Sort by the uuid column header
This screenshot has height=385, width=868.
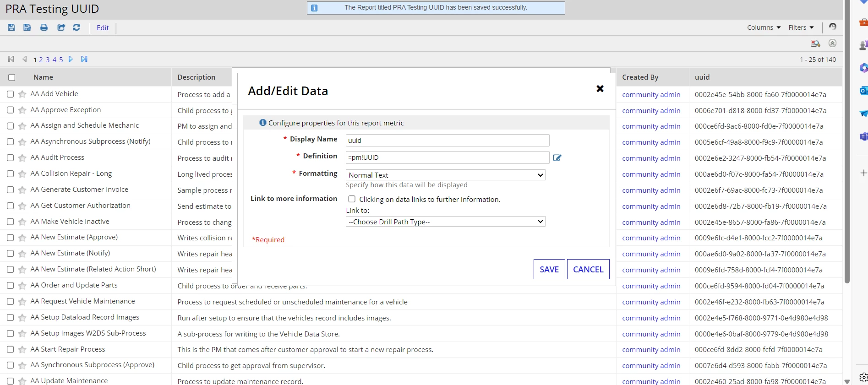pos(702,77)
